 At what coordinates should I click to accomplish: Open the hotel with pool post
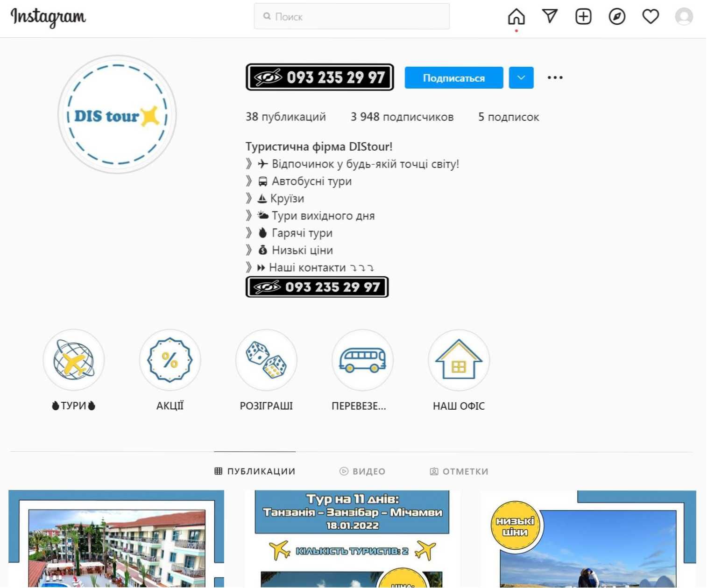[x=116, y=539]
